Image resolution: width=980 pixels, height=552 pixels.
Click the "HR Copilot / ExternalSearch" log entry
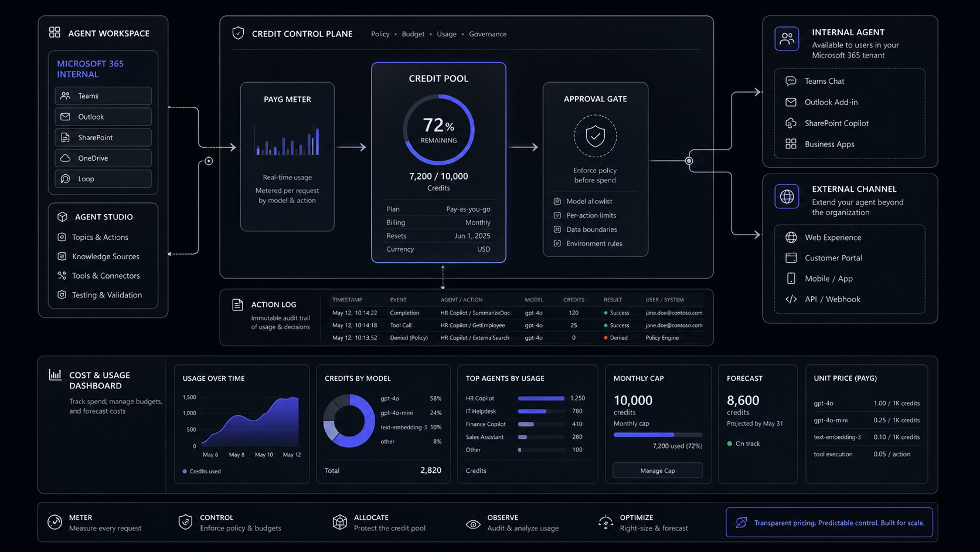475,338
